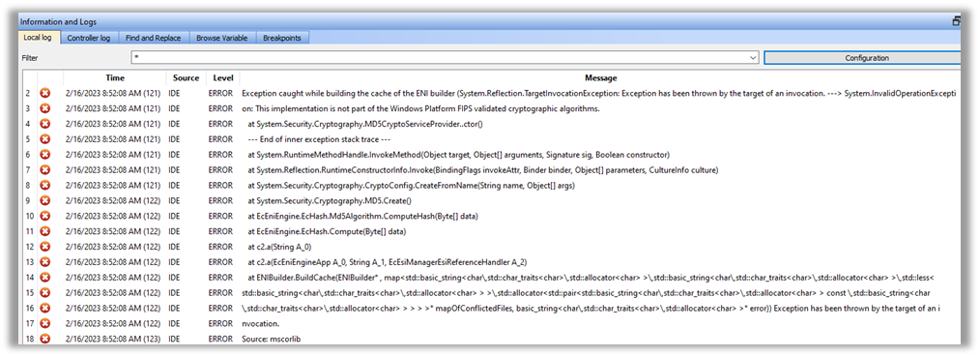
Task: Select message 'Exception caught while building the cache'
Action: pyautogui.click(x=599, y=93)
